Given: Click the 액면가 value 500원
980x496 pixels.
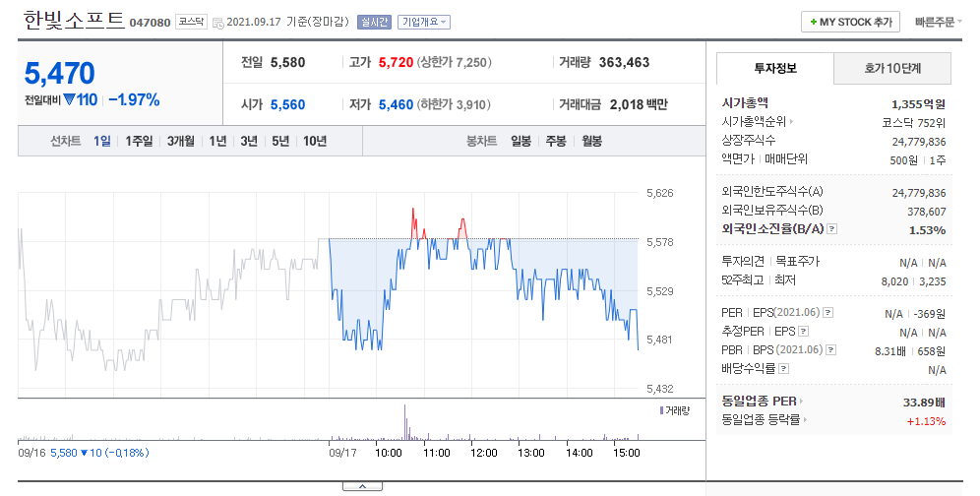Looking at the screenshot, I should pos(904,160).
